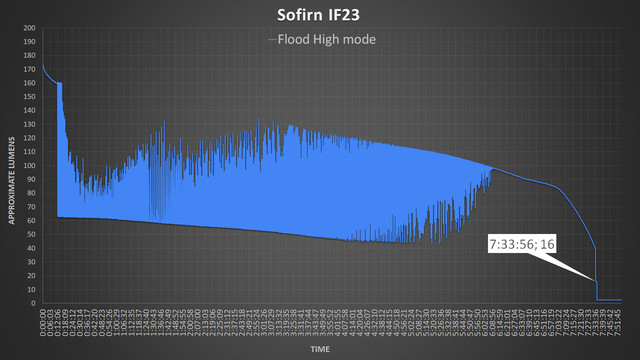This screenshot has width=640, height=360.
Task: Click the y-axis value 20
Action: [31, 276]
